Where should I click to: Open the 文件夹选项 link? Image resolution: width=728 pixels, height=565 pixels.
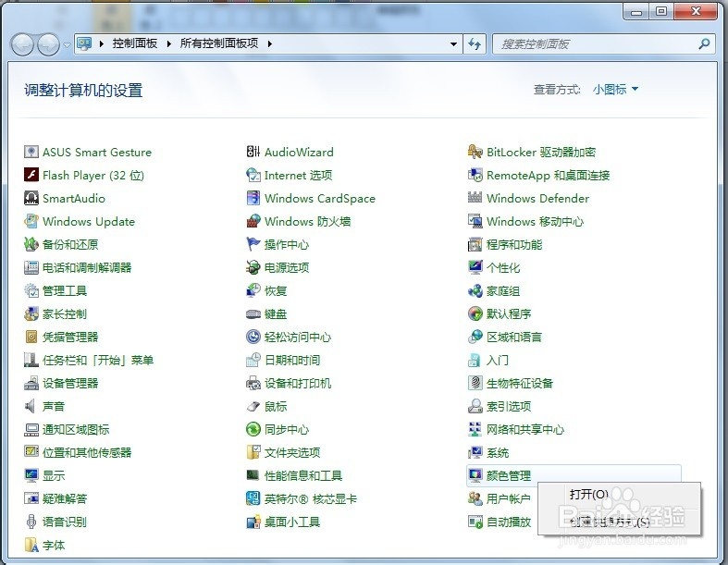point(292,453)
